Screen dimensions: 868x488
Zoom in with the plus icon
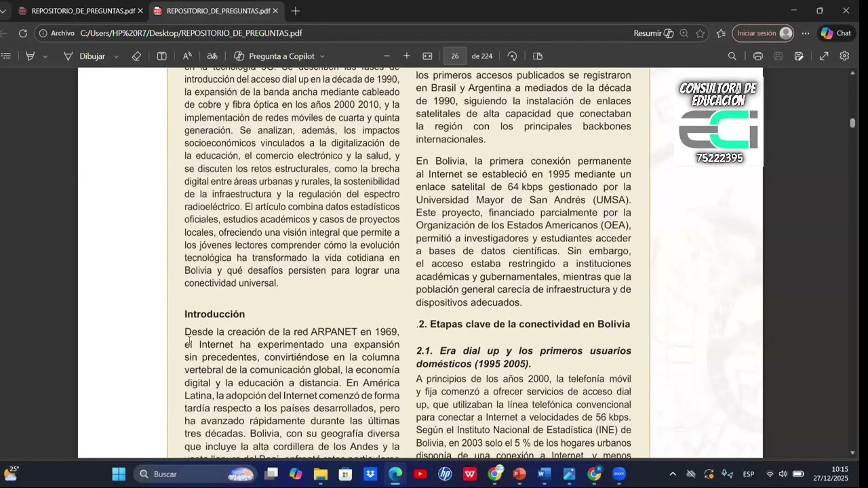click(x=407, y=56)
